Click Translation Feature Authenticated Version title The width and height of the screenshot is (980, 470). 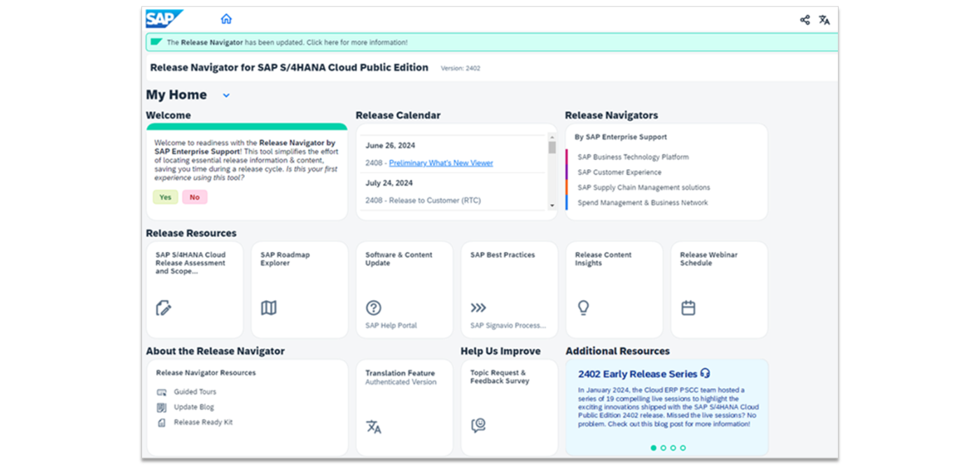[x=400, y=378]
